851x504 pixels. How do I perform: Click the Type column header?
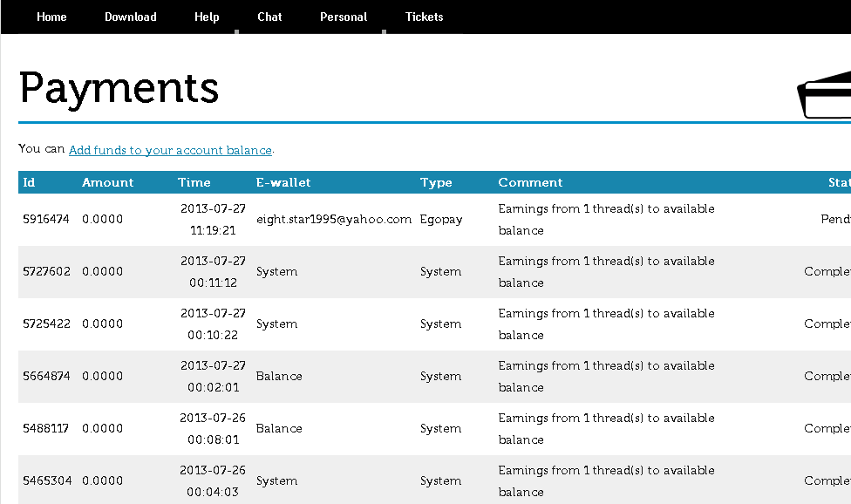pos(436,182)
